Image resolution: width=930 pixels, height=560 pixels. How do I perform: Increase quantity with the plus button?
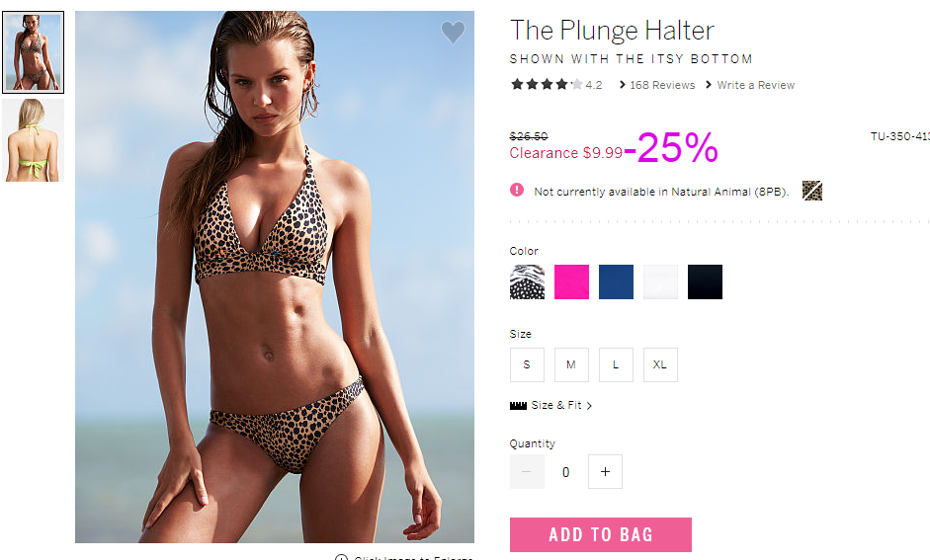tap(605, 472)
